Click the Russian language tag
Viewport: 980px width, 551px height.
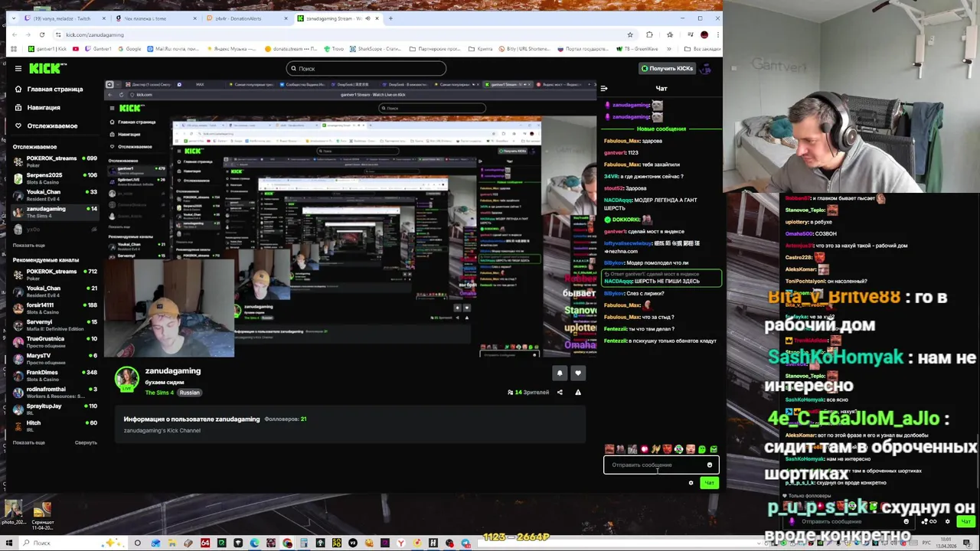click(x=189, y=393)
